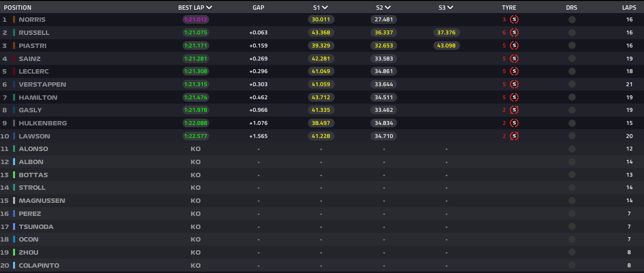Screen dimensions: 644x273
Task: Click Lawson's lap count 20
Action: [629, 136]
